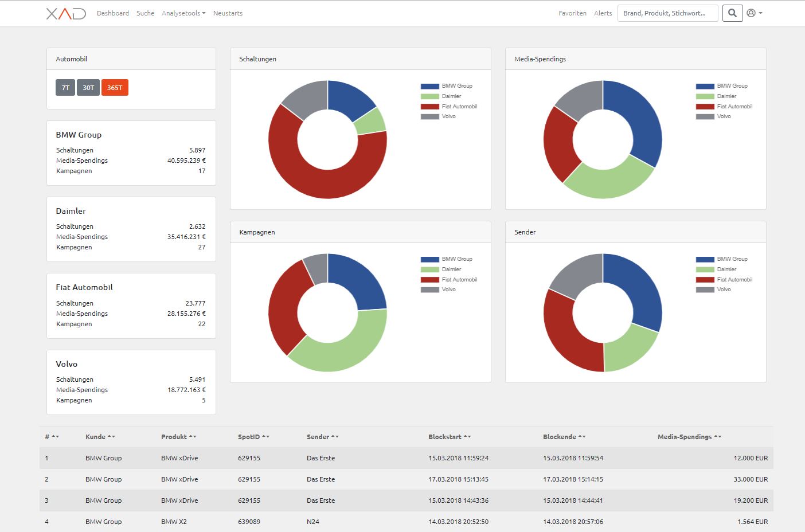Toggle BMW Group legend in Sender chart
805x532 pixels.
[x=722, y=259]
